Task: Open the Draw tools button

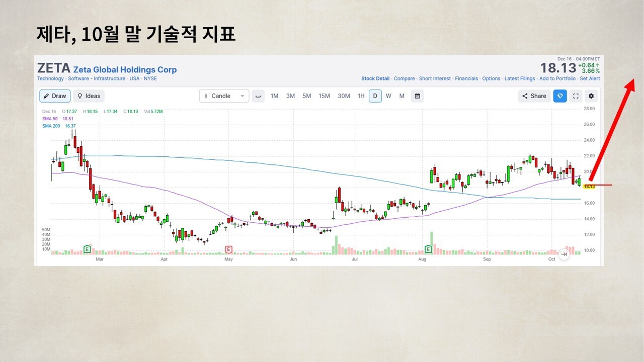Action: click(55, 96)
